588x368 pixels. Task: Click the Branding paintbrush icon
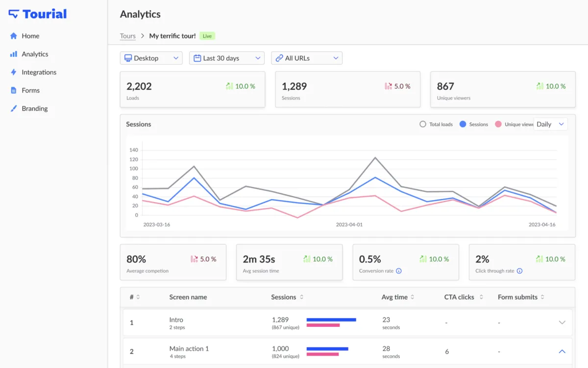[x=14, y=108]
